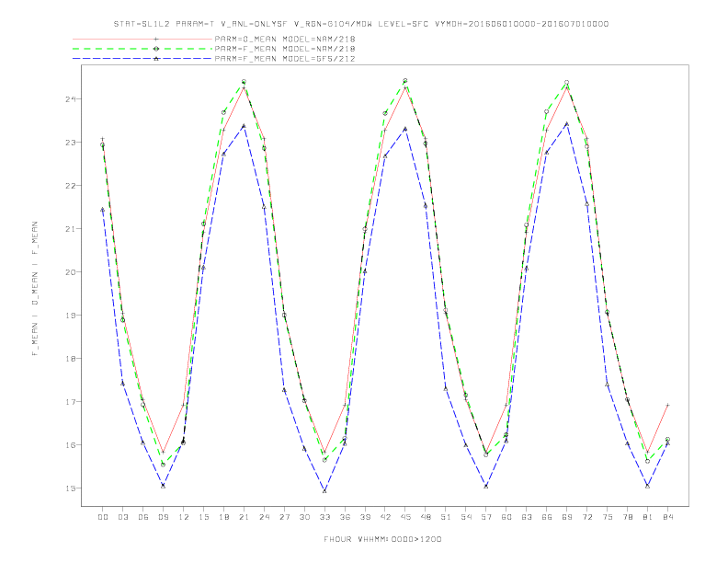Click red plus data point at hour 84
Image resolution: width=728 pixels, height=563 pixels.
click(x=667, y=405)
